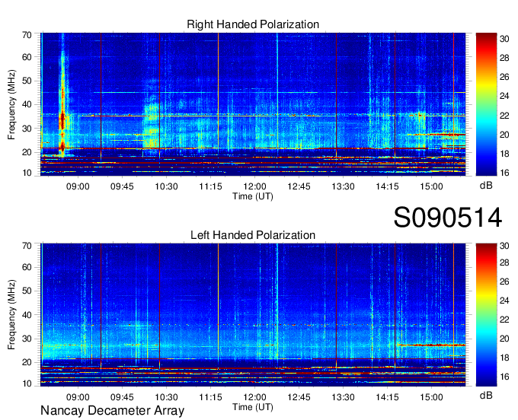The image size is (518, 420).
Task: Click the 60 MHz tick on left-handed frequency axis
Action: (x=27, y=267)
